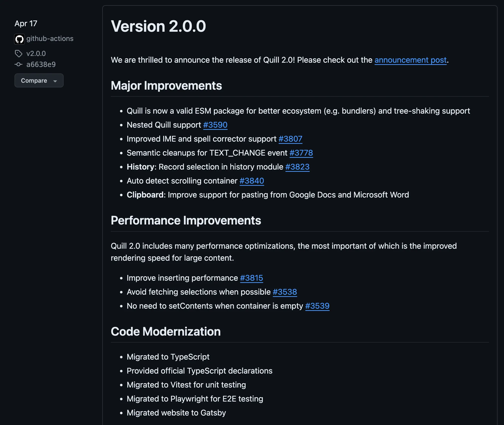
Task: Click the commit icon beside a6638e9
Action: (18, 64)
